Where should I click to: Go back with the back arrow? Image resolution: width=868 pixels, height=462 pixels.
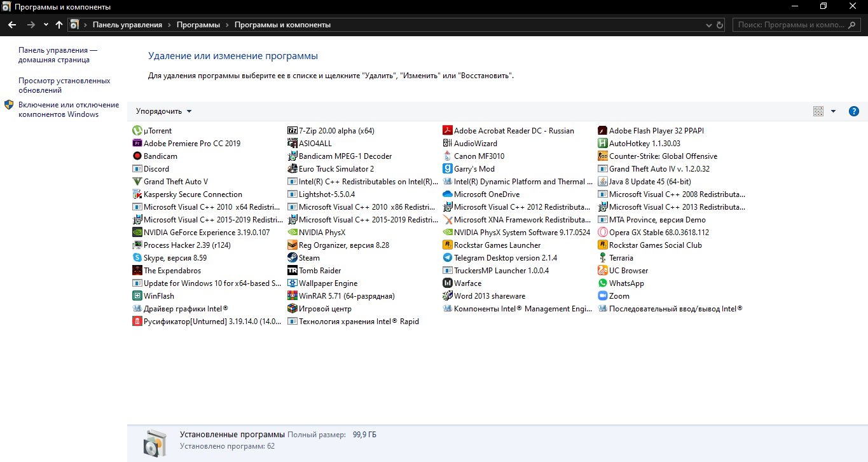[x=11, y=25]
